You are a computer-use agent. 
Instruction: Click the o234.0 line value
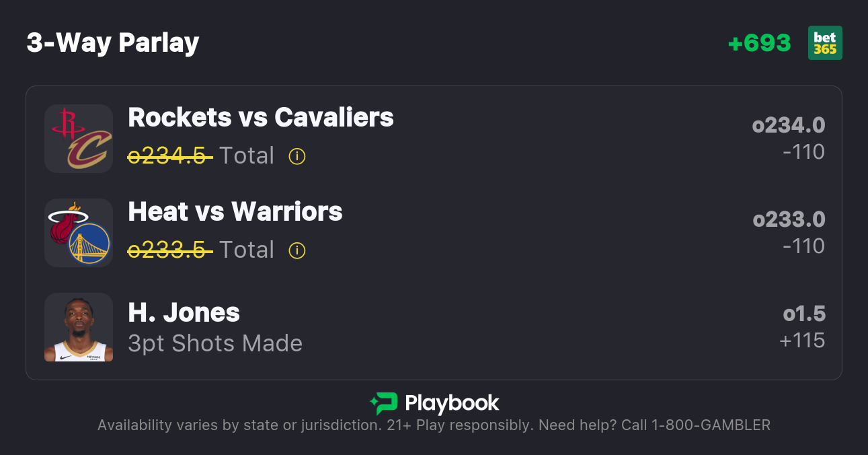click(789, 125)
